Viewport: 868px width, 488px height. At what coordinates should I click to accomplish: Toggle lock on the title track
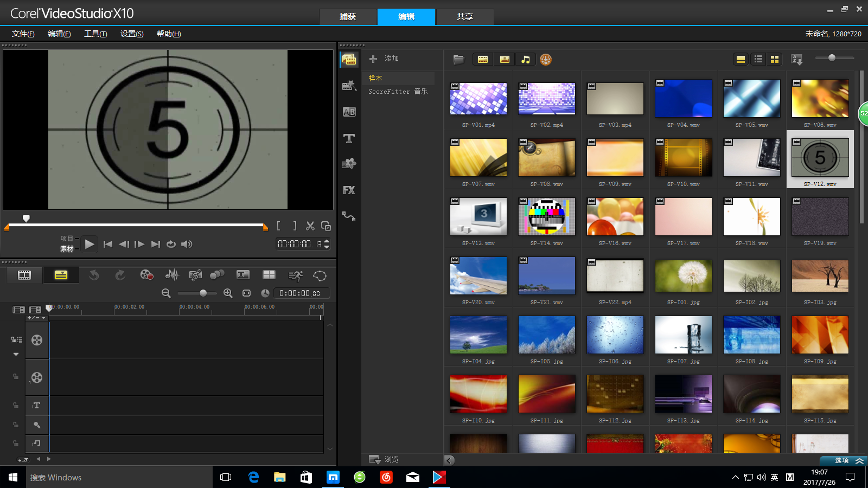coord(16,405)
